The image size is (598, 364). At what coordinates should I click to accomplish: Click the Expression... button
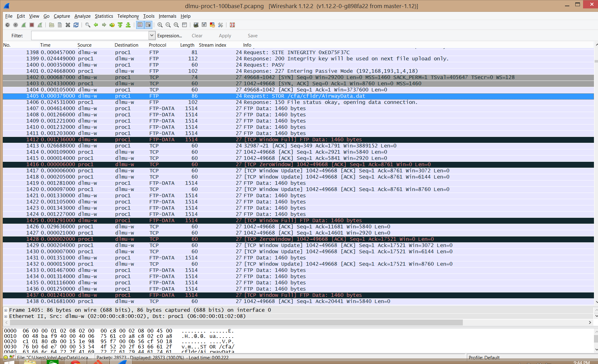pyautogui.click(x=169, y=36)
